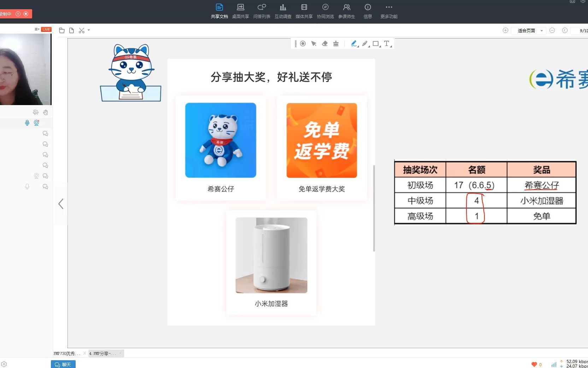The width and height of the screenshot is (588, 368).
Task: Open 媒体共享 media sharing
Action: click(304, 11)
